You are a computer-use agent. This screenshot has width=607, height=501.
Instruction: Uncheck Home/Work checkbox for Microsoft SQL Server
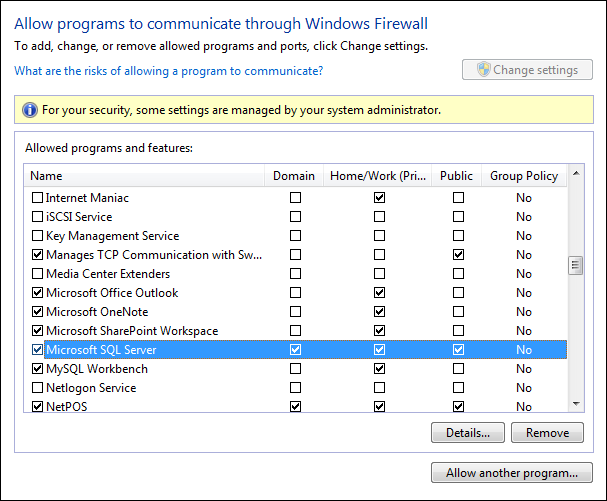click(379, 350)
